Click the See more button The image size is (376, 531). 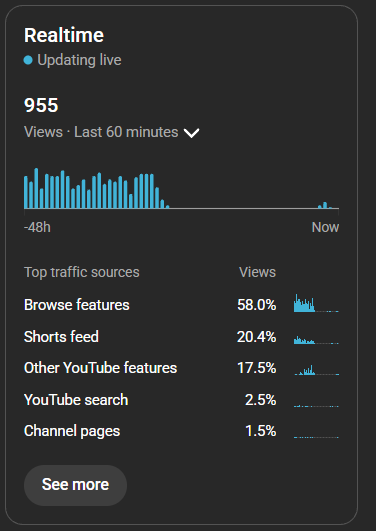75,485
